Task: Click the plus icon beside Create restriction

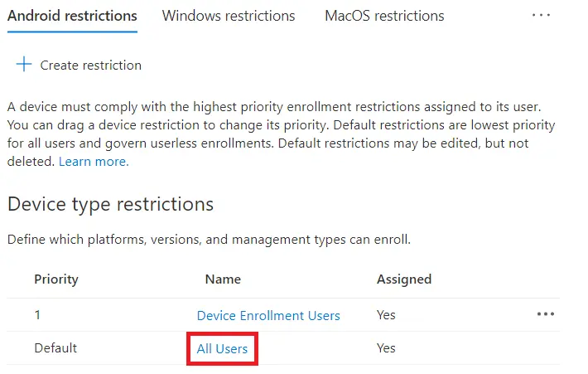Action: click(24, 65)
